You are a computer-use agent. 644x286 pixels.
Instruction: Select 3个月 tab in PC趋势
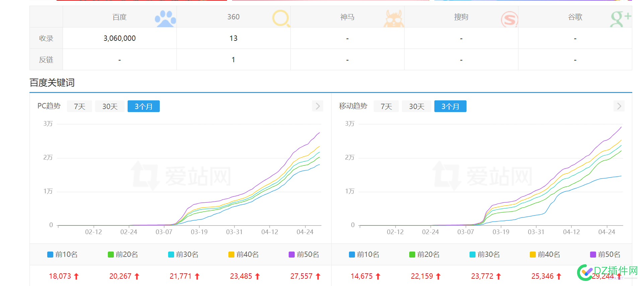point(144,106)
